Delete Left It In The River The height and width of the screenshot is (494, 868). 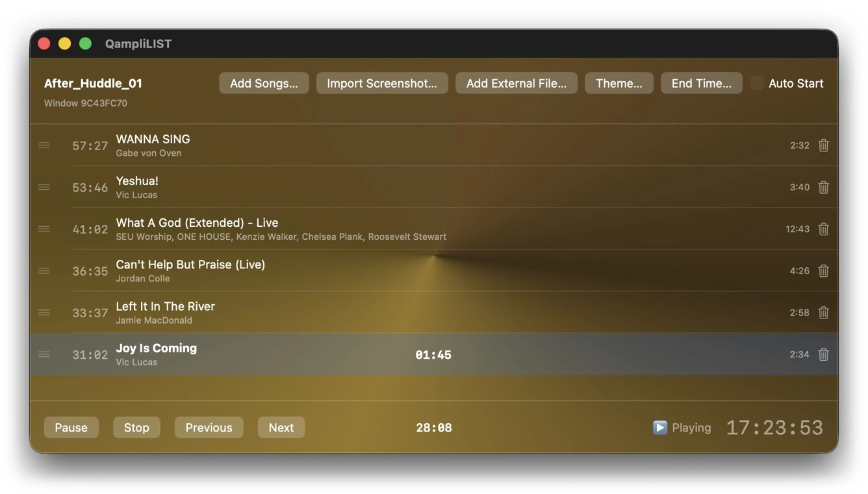[823, 313]
